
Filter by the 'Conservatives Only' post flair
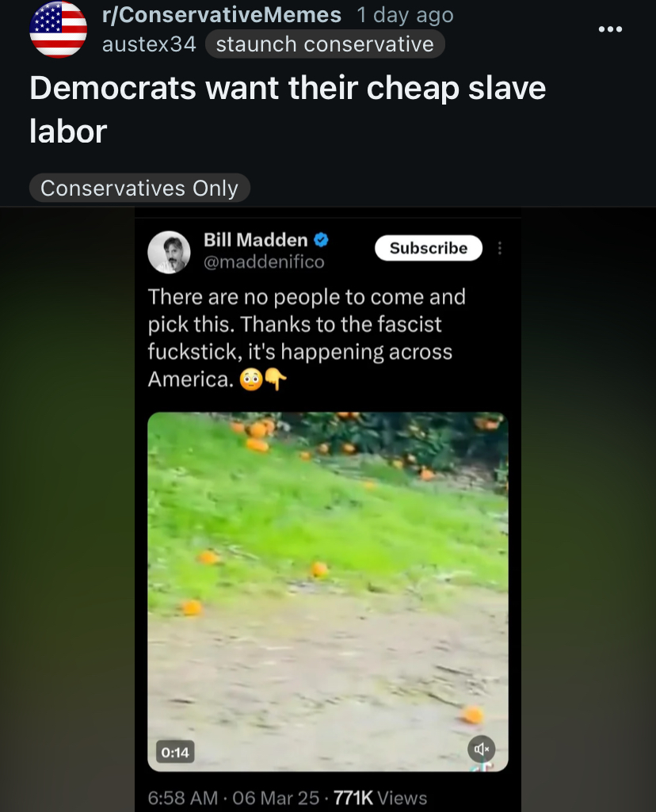[139, 188]
